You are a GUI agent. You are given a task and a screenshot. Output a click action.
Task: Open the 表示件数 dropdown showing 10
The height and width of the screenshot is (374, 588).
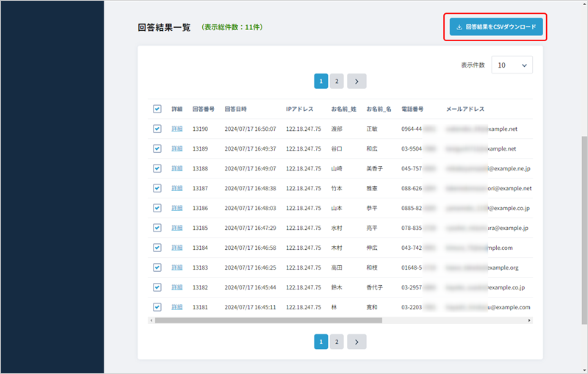512,65
